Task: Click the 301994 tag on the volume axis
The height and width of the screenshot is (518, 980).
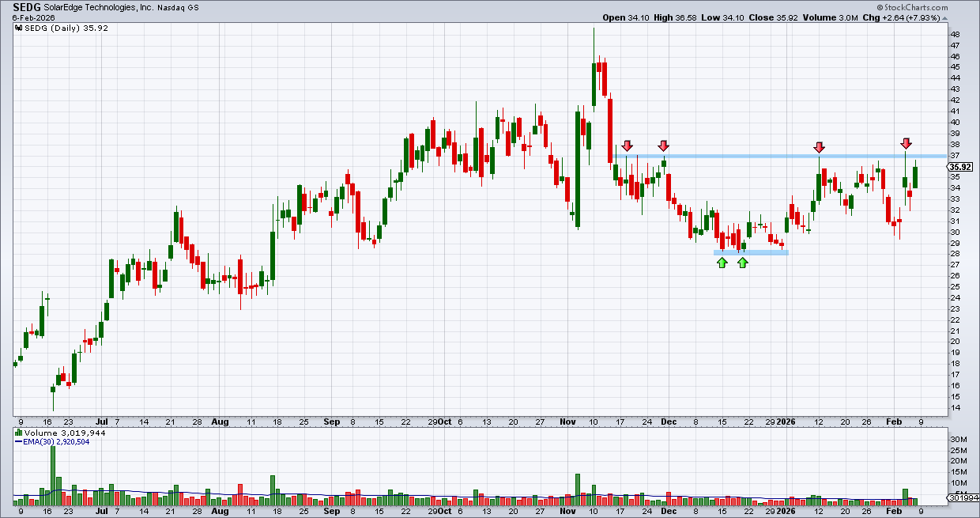Action: click(x=963, y=497)
